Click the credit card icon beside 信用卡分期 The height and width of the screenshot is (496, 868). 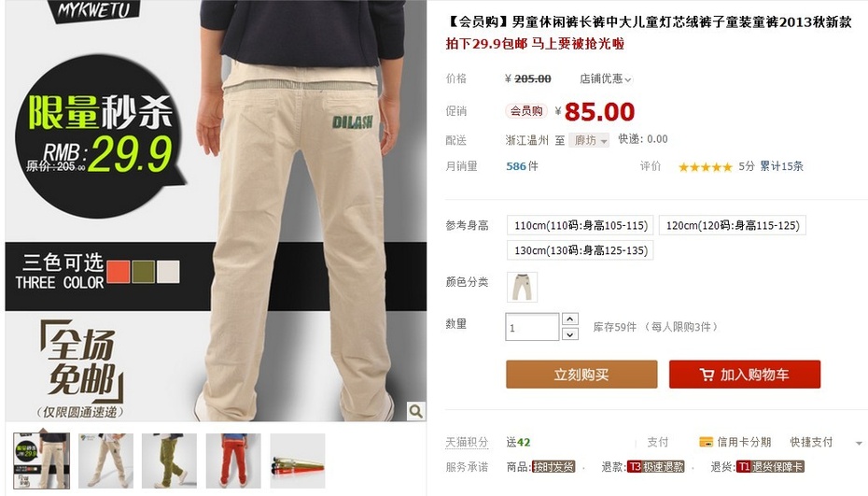point(706,442)
